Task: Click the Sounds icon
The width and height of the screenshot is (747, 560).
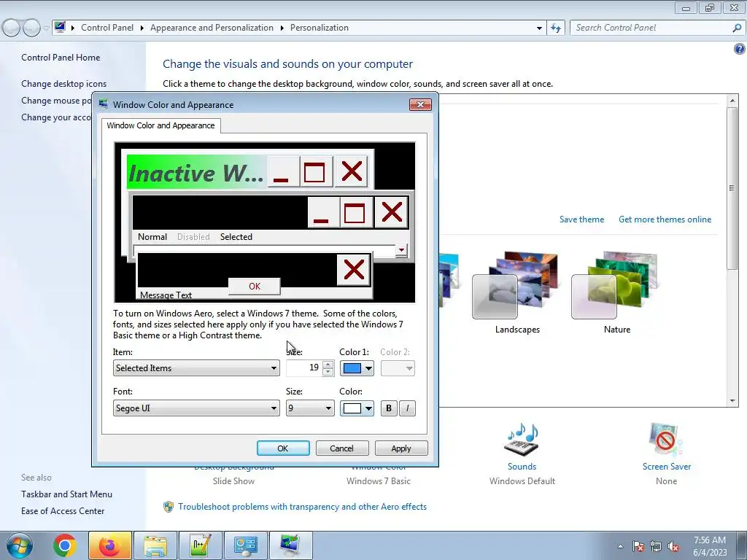Action: (522, 440)
